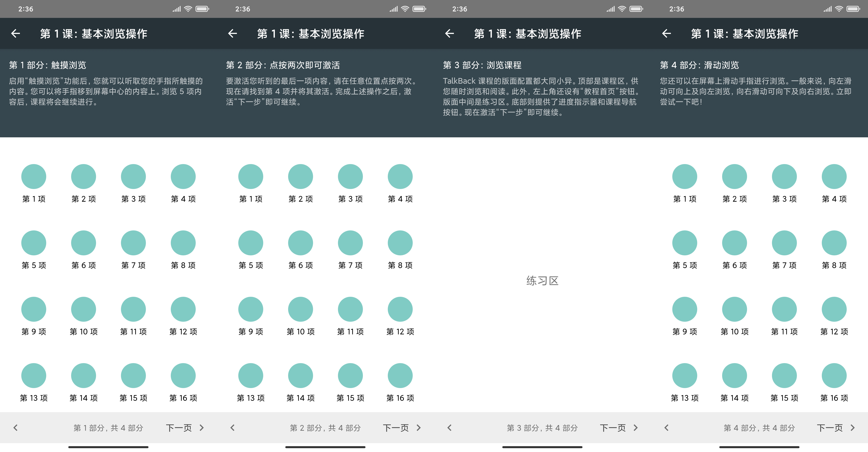Tap the left-pointing previous chevron on panel two
Viewport: 868px width, 452px height.
tap(232, 427)
